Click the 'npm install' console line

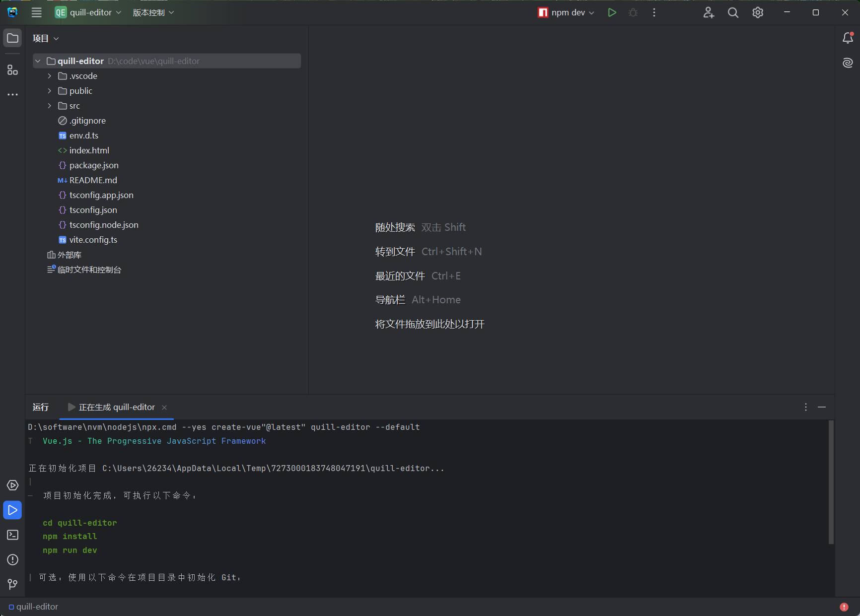[x=70, y=536]
